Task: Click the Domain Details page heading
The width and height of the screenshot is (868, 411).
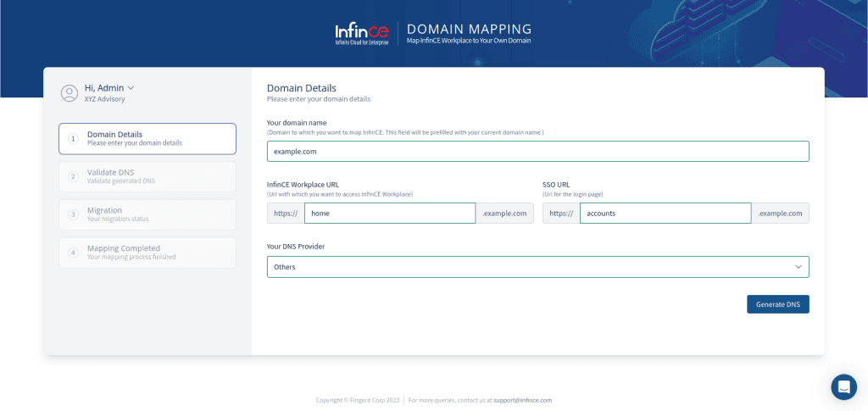Action: coord(302,88)
